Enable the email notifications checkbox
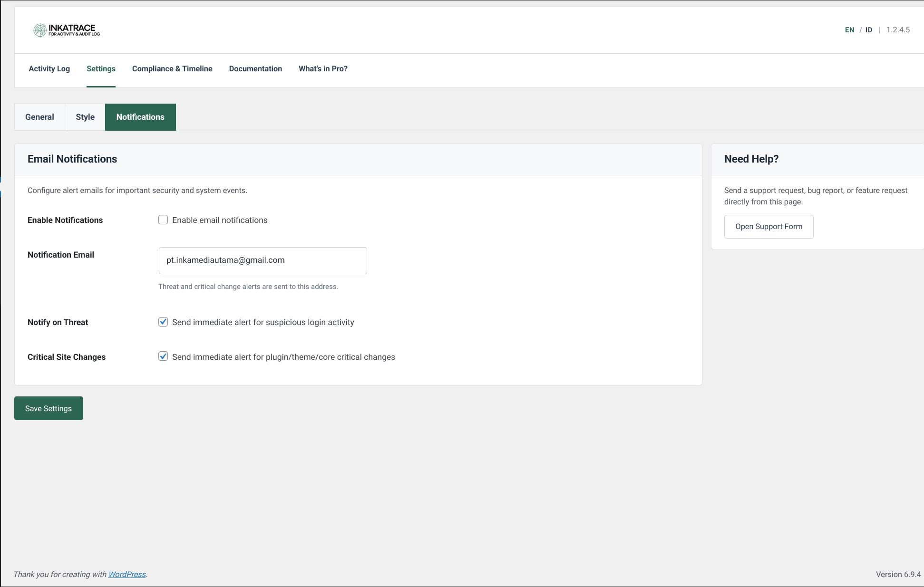 pos(163,220)
